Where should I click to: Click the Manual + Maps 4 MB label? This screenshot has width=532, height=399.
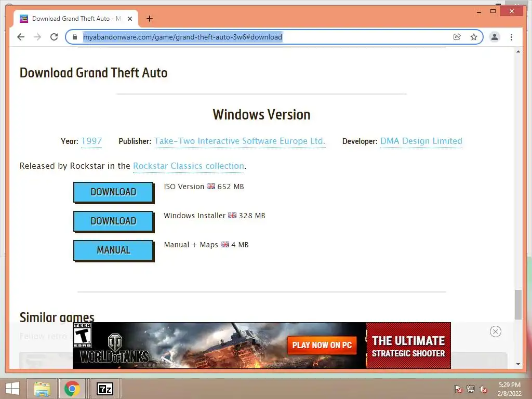tap(206, 245)
